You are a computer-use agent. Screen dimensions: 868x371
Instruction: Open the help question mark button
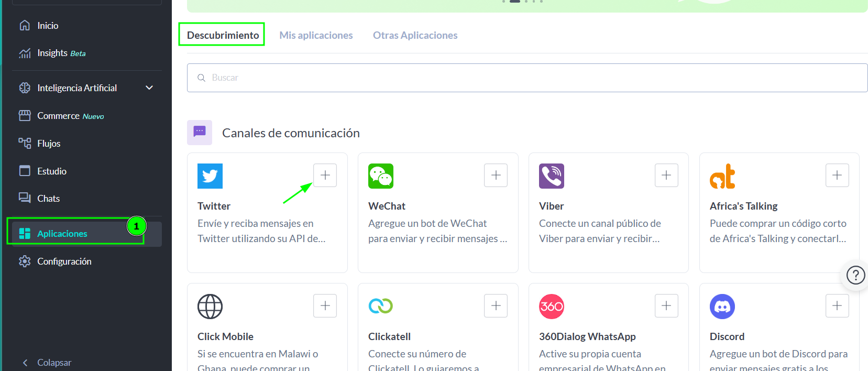coord(855,275)
